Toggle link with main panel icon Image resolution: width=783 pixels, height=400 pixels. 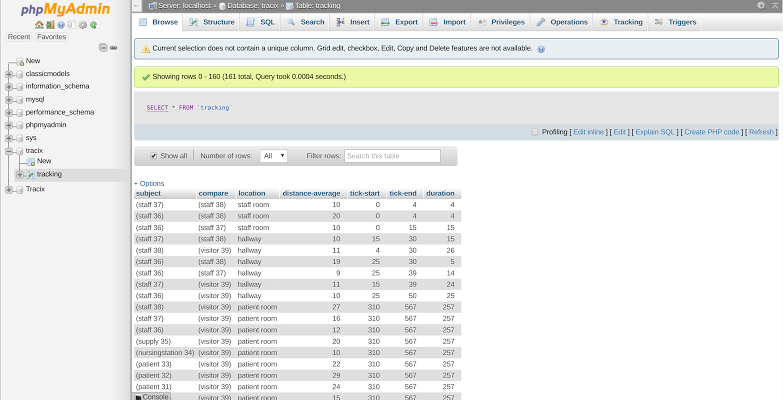pos(114,48)
